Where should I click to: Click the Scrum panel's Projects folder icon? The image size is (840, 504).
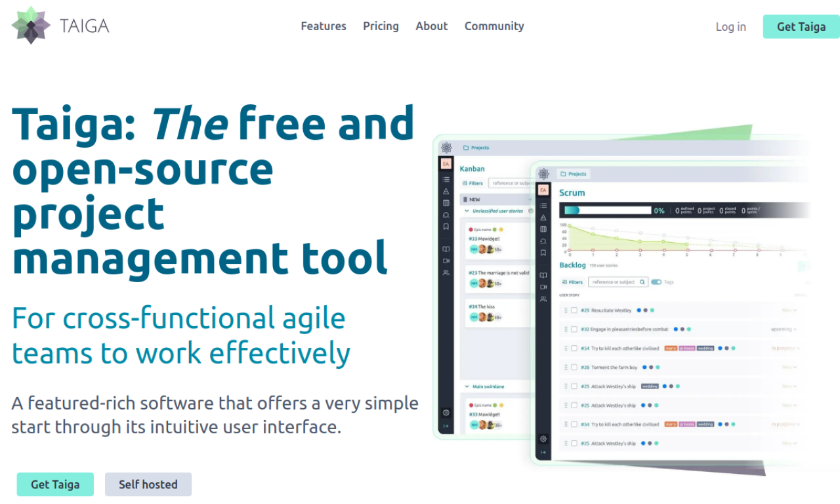pos(563,174)
